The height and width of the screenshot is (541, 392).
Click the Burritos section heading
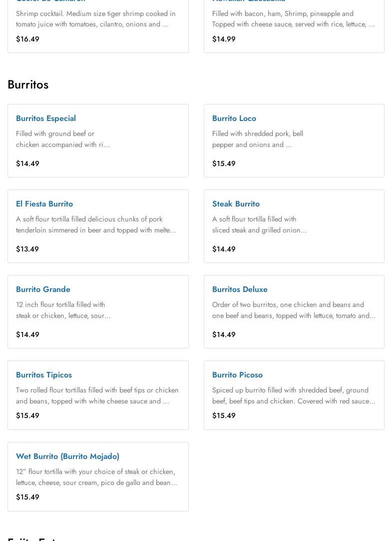[x=28, y=84]
